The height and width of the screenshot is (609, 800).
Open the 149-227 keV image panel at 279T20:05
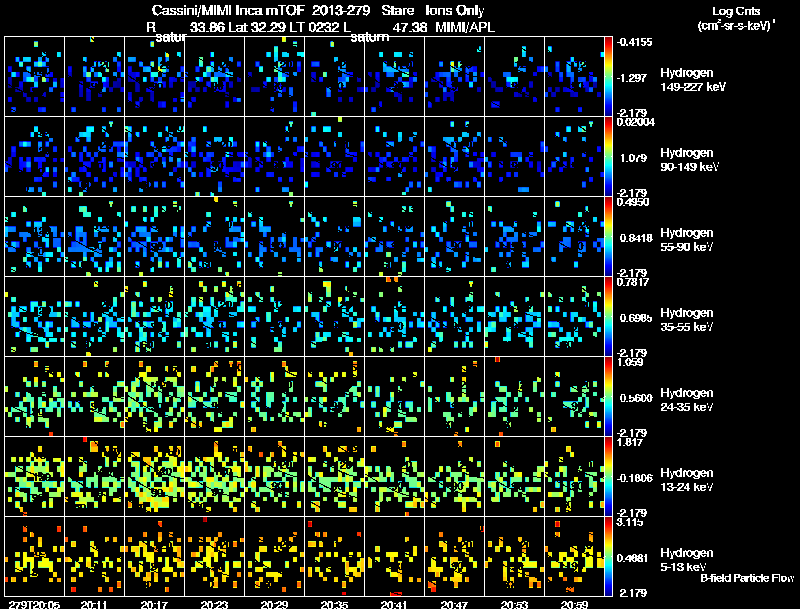click(34, 77)
